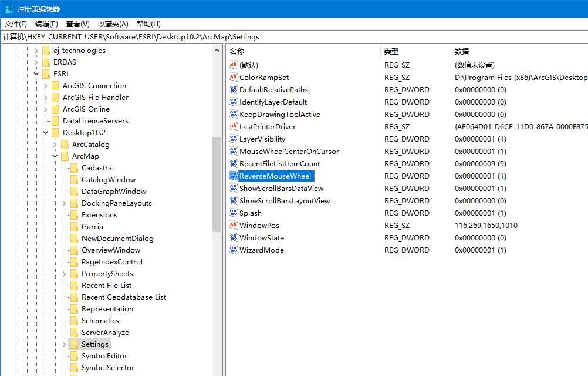Click the KeepDrawingToolActive DWORD icon
Viewport: 588px width, 376px height.
pos(233,114)
